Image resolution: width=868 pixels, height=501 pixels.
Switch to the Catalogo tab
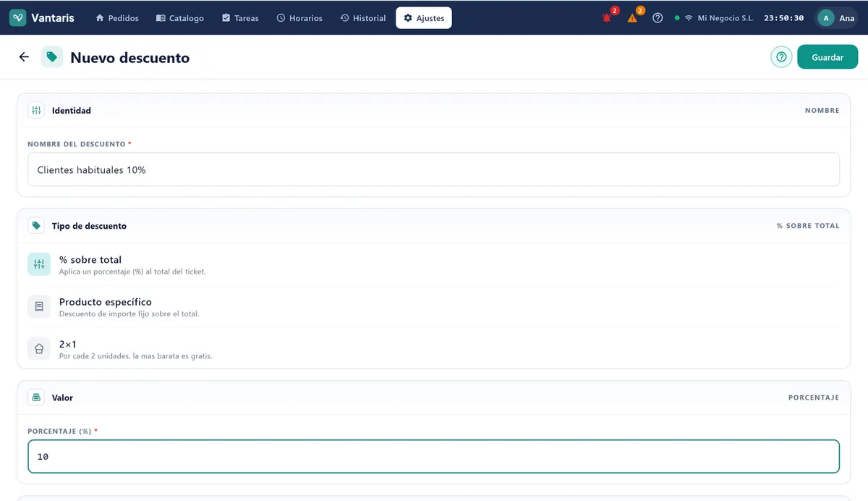coord(180,18)
